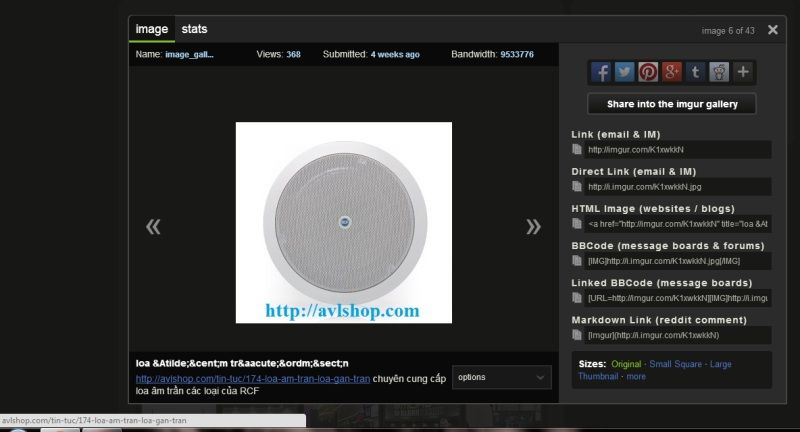The height and width of the screenshot is (432, 800).
Task: Copy the Markdown Link icon
Action: tap(577, 335)
